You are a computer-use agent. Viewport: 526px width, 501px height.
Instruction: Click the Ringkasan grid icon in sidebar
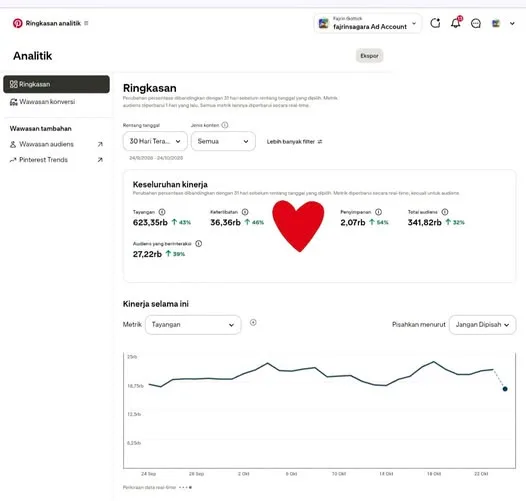[x=13, y=84]
